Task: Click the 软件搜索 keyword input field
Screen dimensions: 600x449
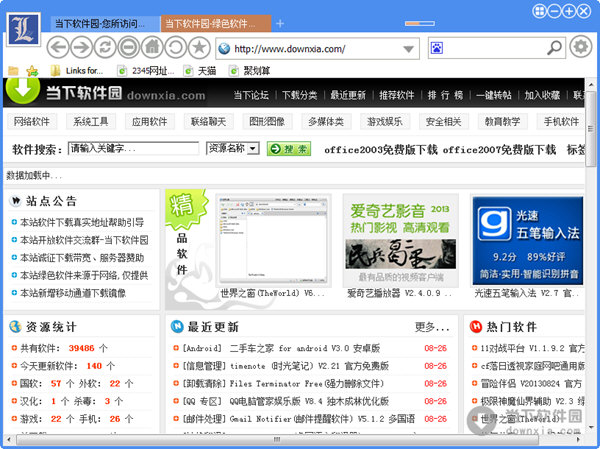Action: tap(134, 148)
